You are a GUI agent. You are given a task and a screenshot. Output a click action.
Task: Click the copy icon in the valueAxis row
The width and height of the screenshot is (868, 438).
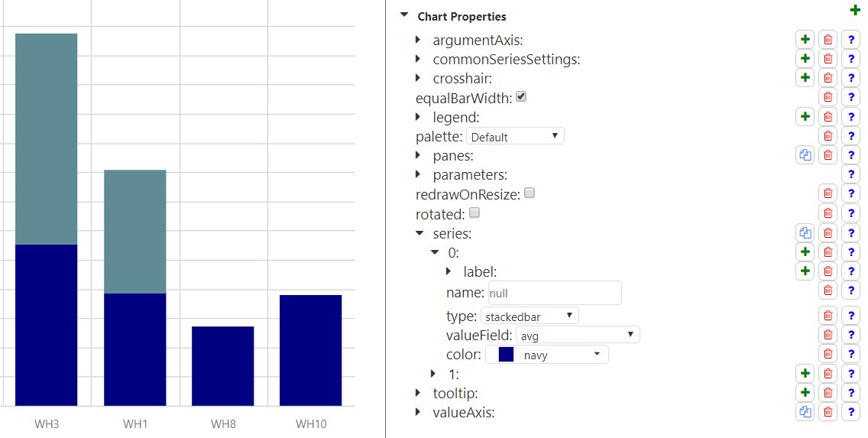pos(805,412)
